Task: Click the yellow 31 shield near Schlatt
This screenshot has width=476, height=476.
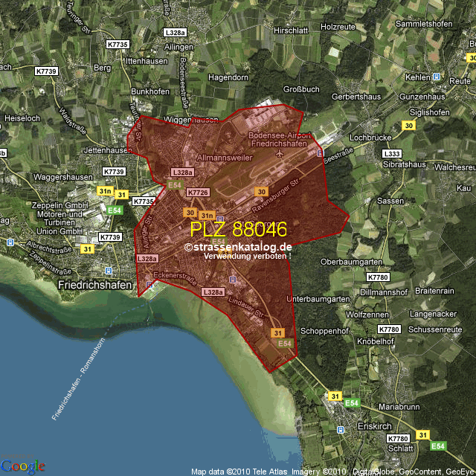Action: [x=423, y=434]
